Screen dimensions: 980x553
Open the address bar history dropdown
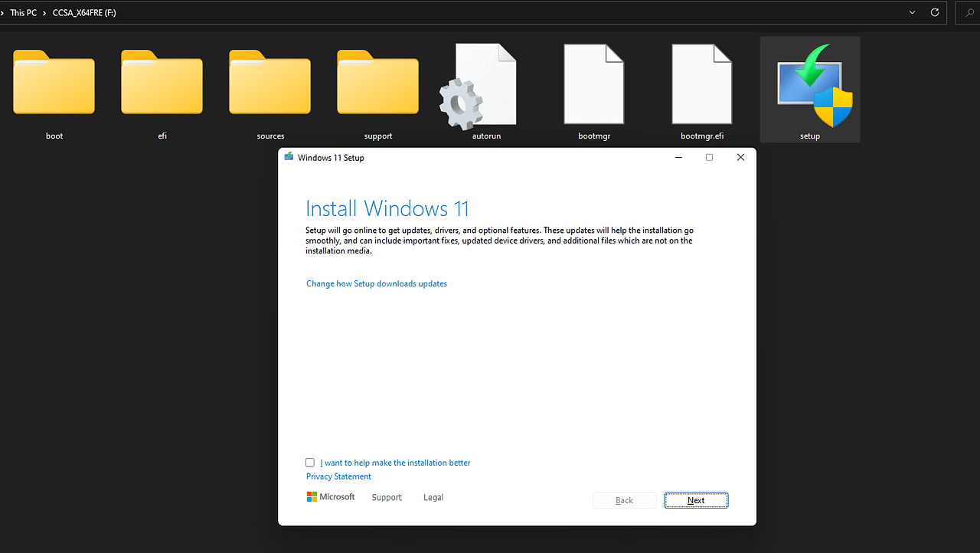click(912, 13)
